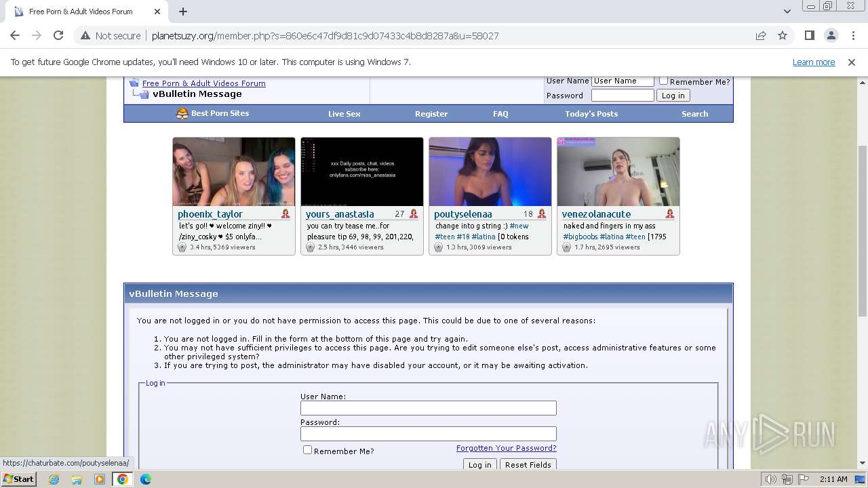Click the Action Center flag icon

802,479
